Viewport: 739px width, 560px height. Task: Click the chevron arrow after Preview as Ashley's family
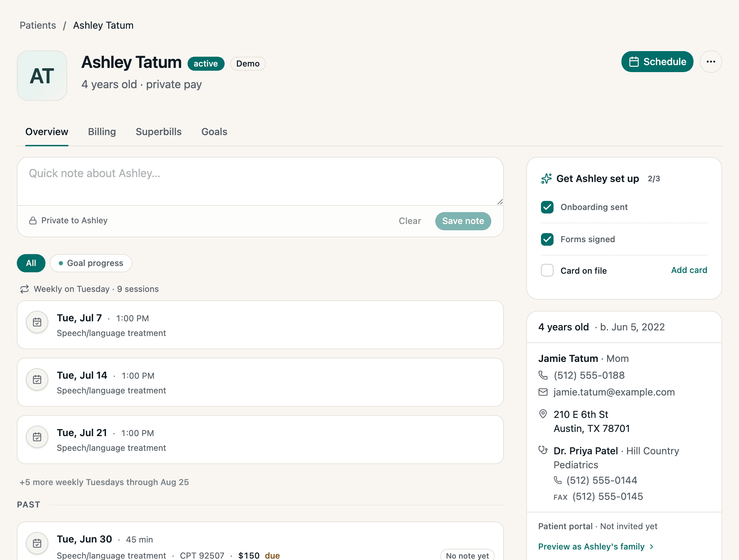point(652,547)
